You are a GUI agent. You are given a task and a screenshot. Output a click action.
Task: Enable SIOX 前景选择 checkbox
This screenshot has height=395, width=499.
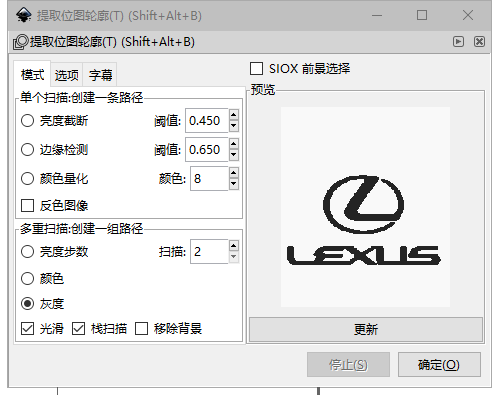[x=256, y=69]
